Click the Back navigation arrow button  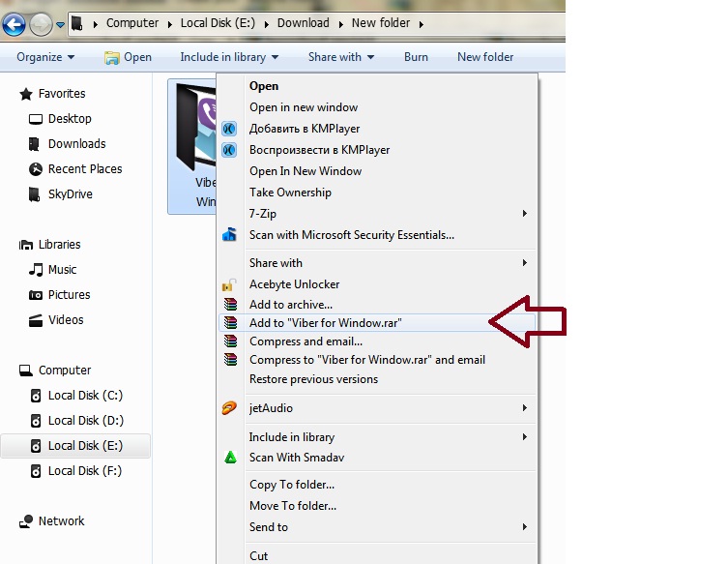pos(14,24)
